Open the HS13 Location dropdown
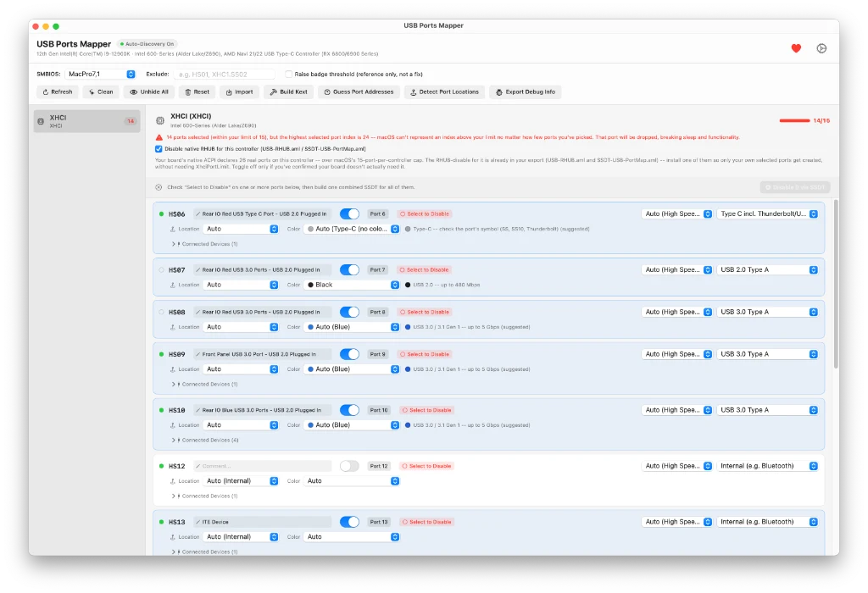Image resolution: width=868 pixels, height=593 pixels. tap(241, 536)
